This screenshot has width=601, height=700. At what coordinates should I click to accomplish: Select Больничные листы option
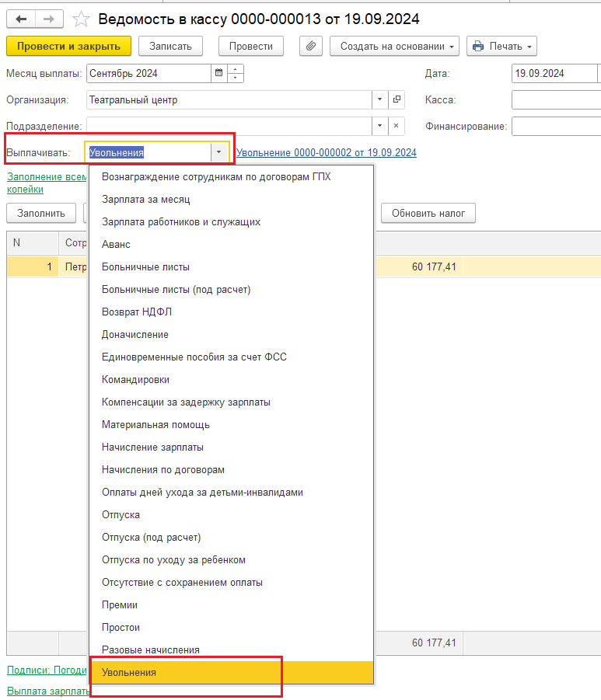pyautogui.click(x=232, y=267)
